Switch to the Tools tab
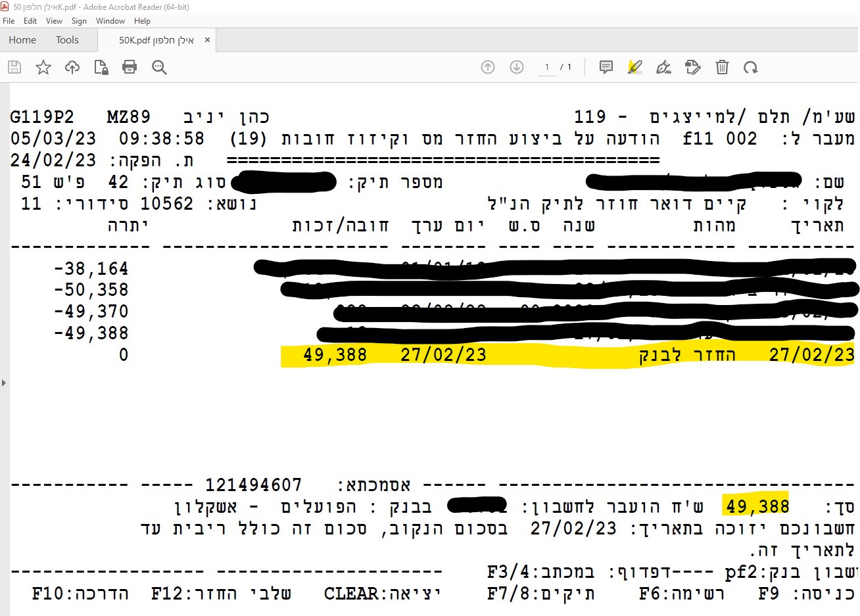Image resolution: width=860 pixels, height=616 pixels. (66, 39)
